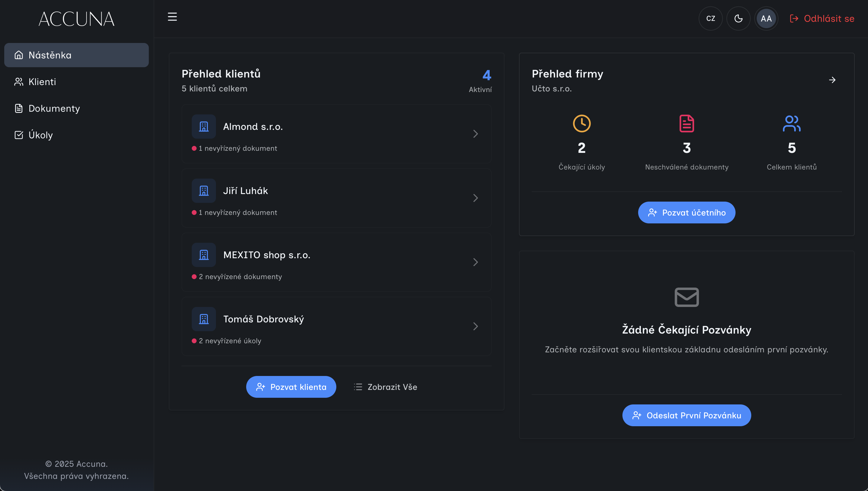Open Dokumenty from sidebar

(x=54, y=108)
